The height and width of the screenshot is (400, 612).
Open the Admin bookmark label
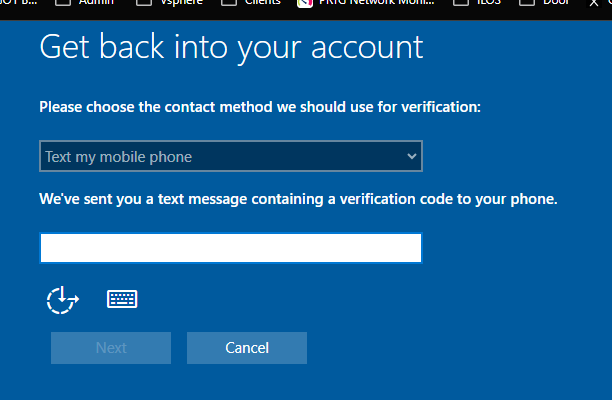(x=96, y=2)
